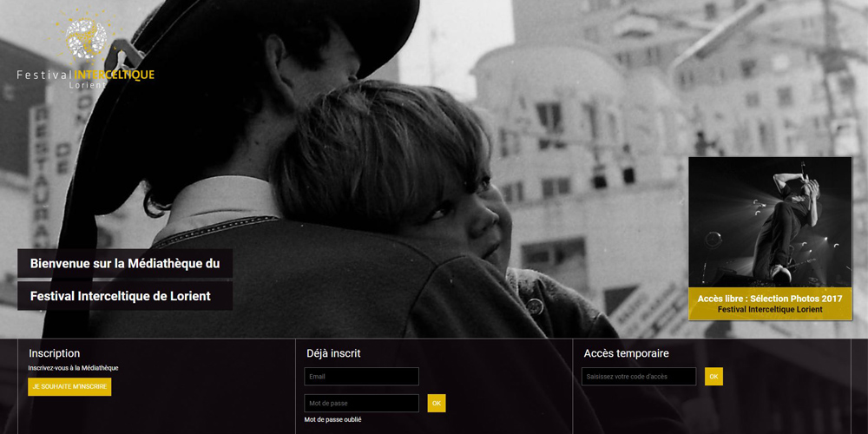Confirm access code with its OK button
The image size is (868, 434).
[x=713, y=377]
